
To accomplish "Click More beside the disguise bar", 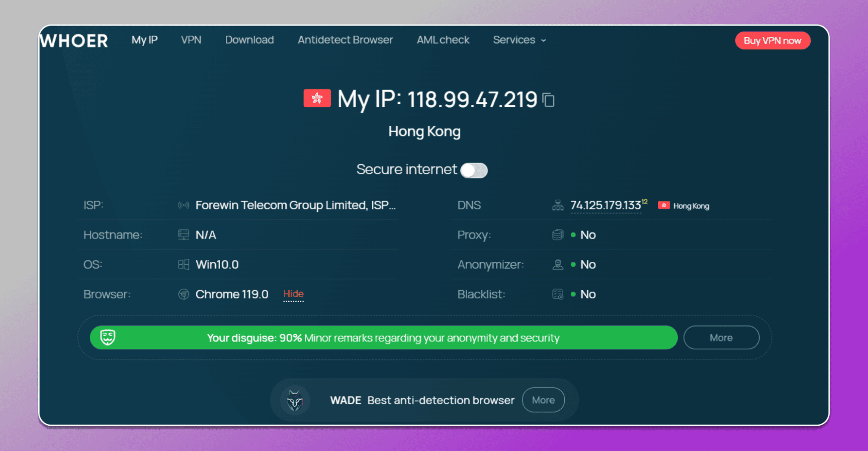I will point(721,338).
